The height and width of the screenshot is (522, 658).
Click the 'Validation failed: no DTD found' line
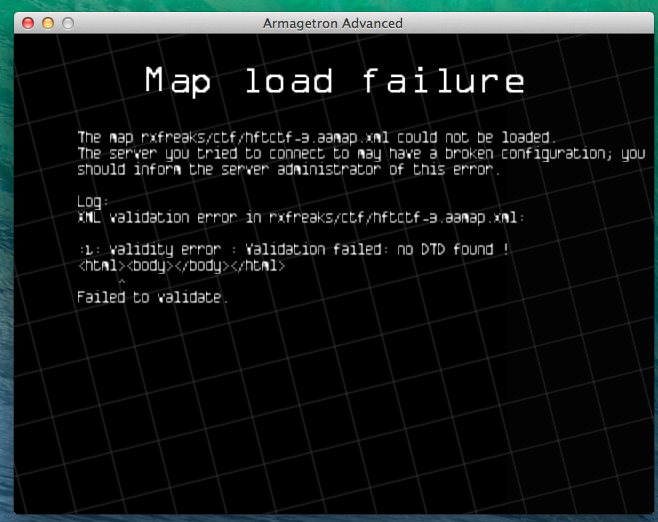click(294, 250)
